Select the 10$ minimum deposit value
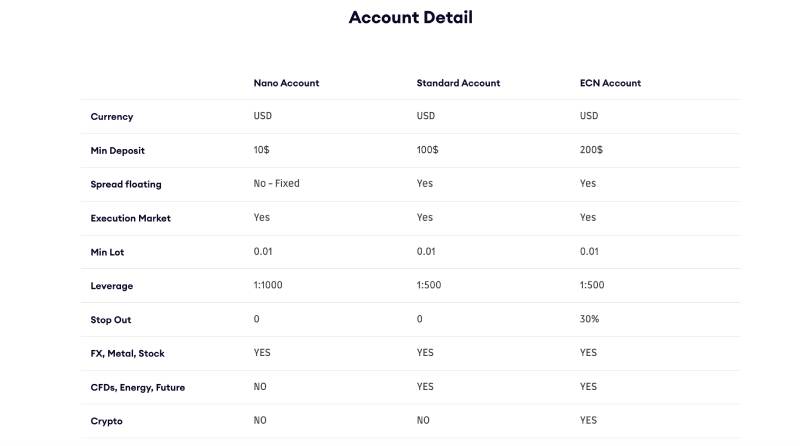 (x=262, y=149)
